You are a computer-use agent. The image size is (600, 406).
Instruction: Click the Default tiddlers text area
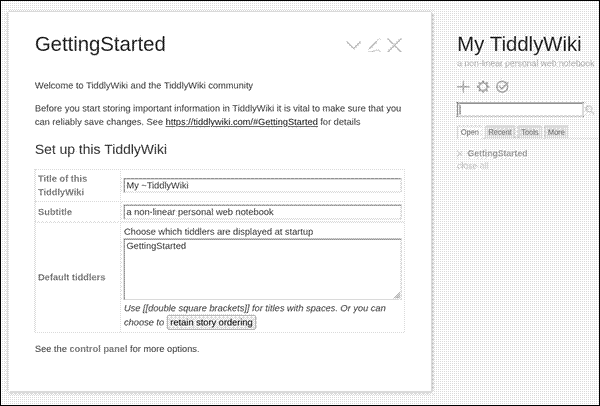point(262,269)
